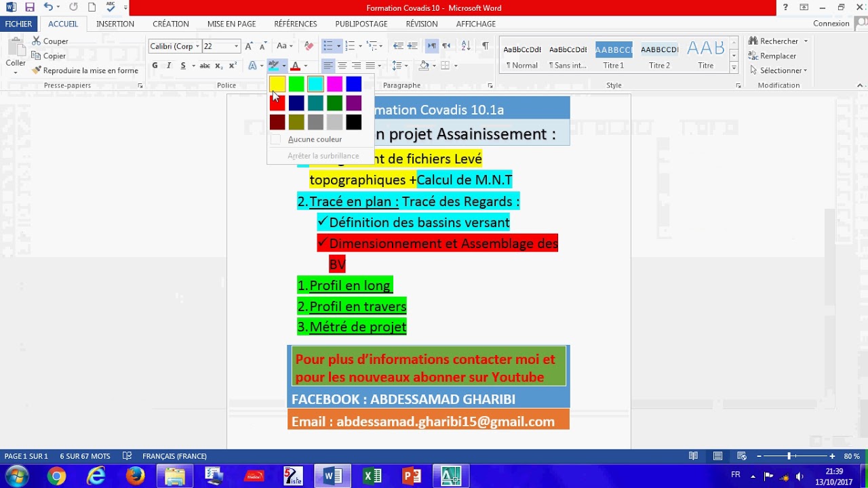Justify the text
The width and height of the screenshot is (868, 488).
[370, 66]
